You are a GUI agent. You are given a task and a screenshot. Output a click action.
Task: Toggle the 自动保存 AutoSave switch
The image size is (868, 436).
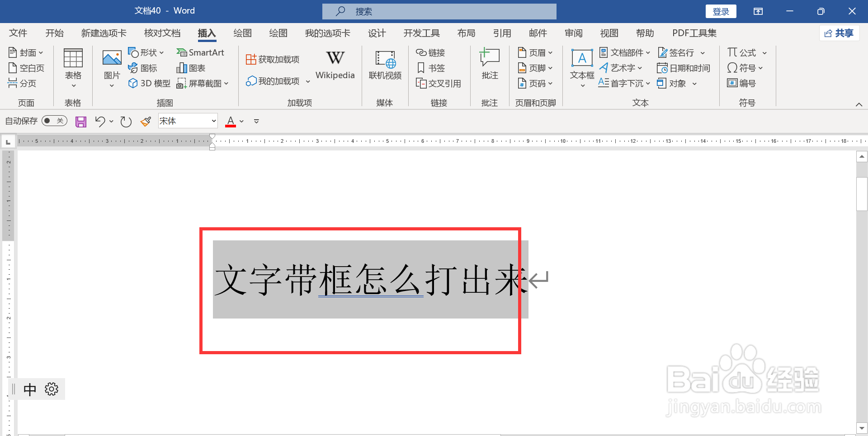(54, 121)
